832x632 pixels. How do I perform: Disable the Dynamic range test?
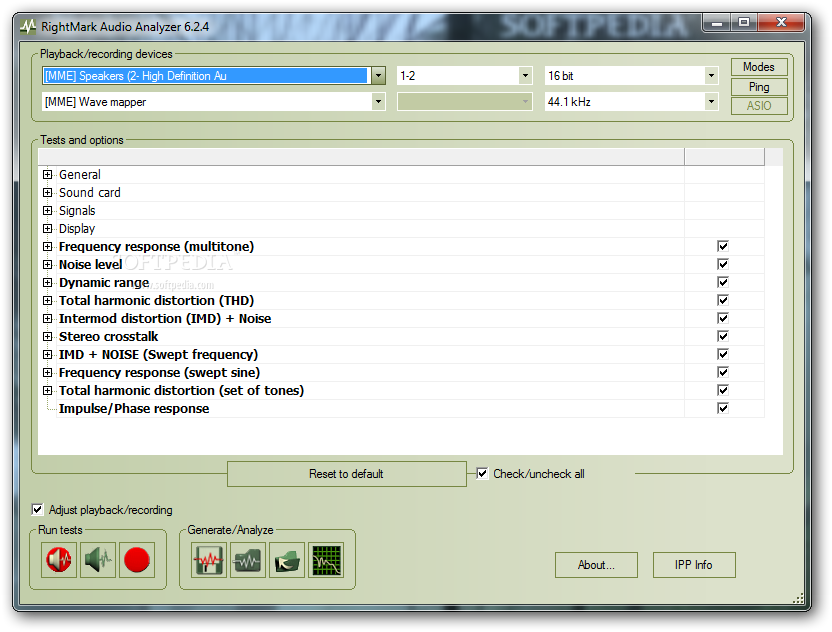[x=723, y=282]
